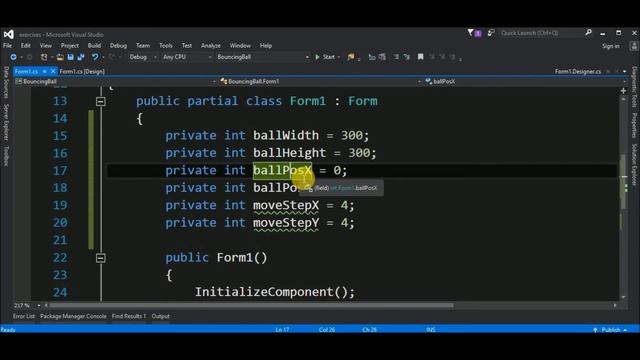Click the Decrease Indent toolbar icon
The width and height of the screenshot is (640, 360).
(396, 57)
